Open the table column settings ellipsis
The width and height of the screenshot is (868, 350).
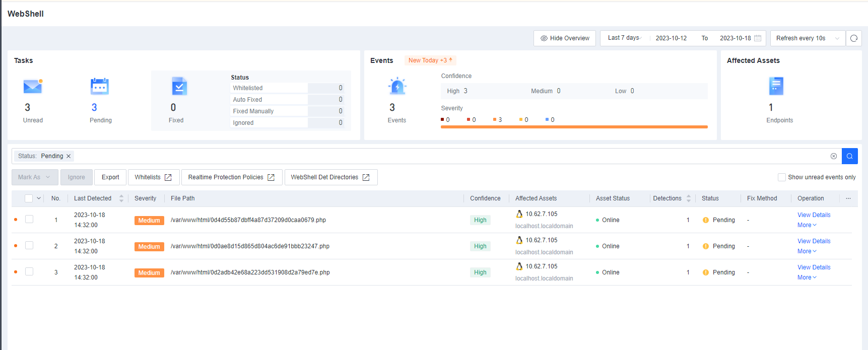click(x=848, y=198)
